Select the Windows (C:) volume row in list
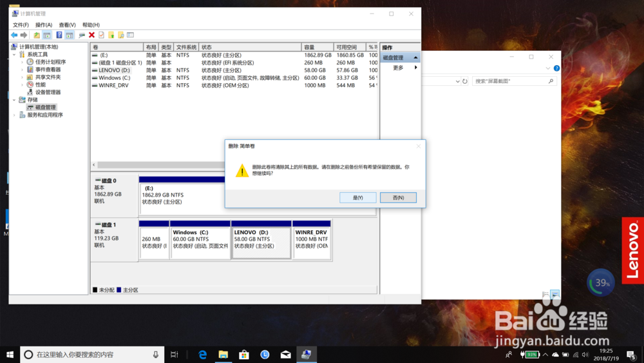 pyautogui.click(x=234, y=78)
